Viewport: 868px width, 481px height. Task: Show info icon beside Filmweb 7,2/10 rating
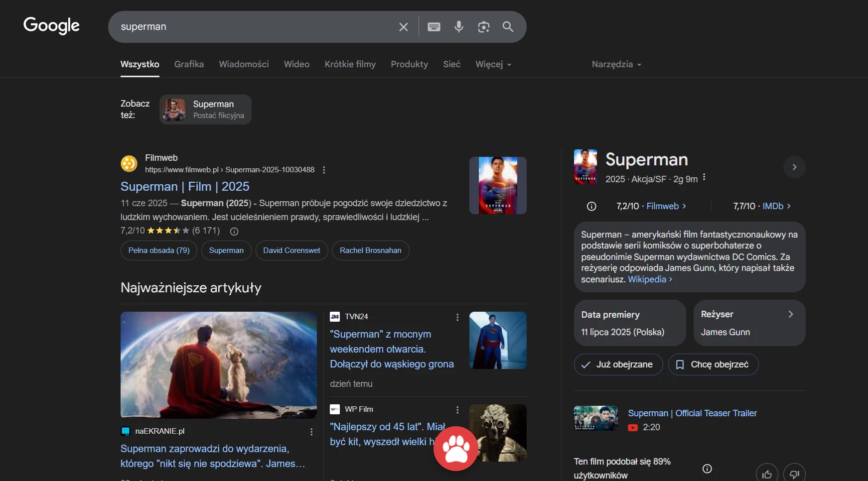click(591, 206)
